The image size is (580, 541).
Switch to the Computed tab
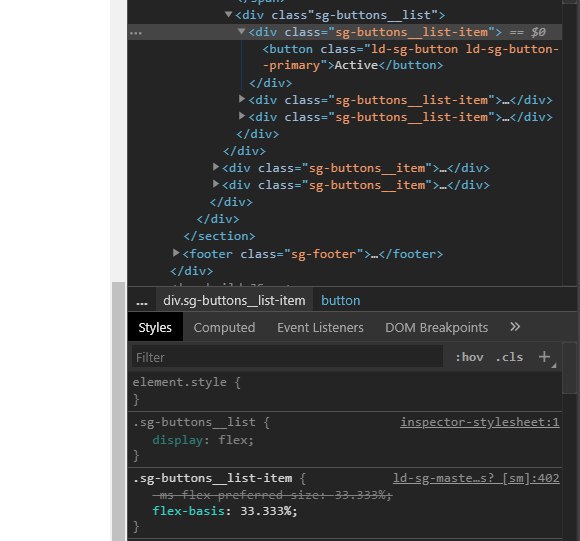coord(224,327)
